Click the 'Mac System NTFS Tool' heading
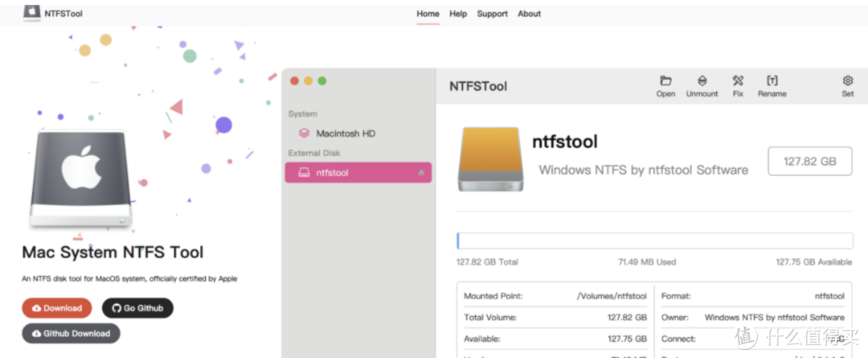Image resolution: width=868 pixels, height=358 pixels. click(x=113, y=253)
